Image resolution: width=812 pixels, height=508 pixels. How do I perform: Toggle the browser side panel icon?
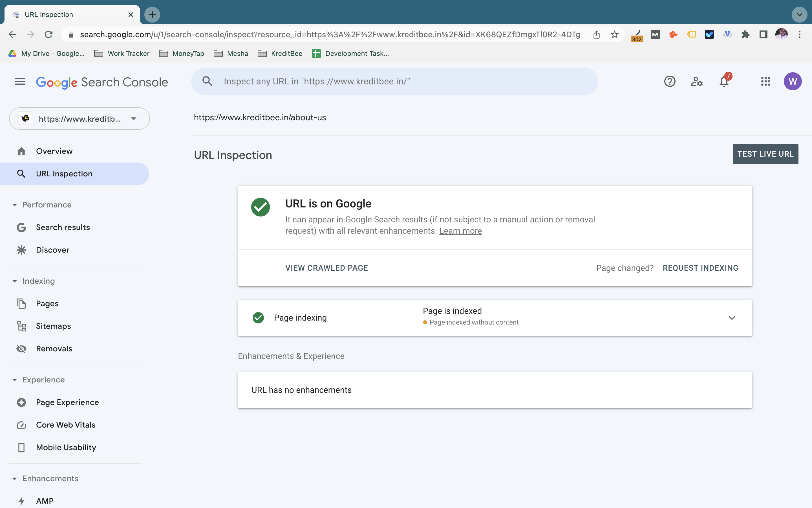pyautogui.click(x=763, y=35)
